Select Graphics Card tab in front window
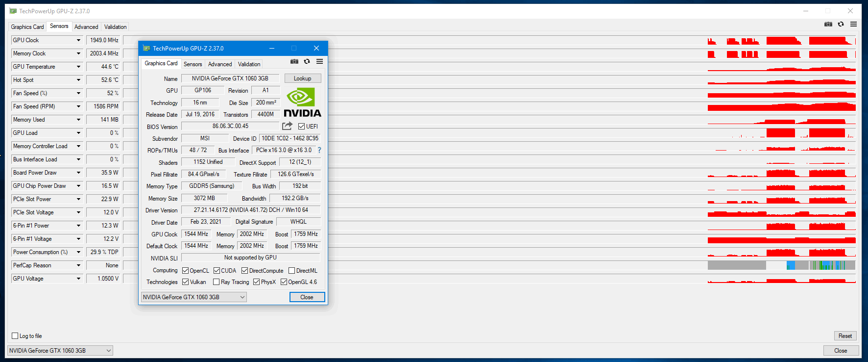Image resolution: width=868 pixels, height=362 pixels. point(161,63)
